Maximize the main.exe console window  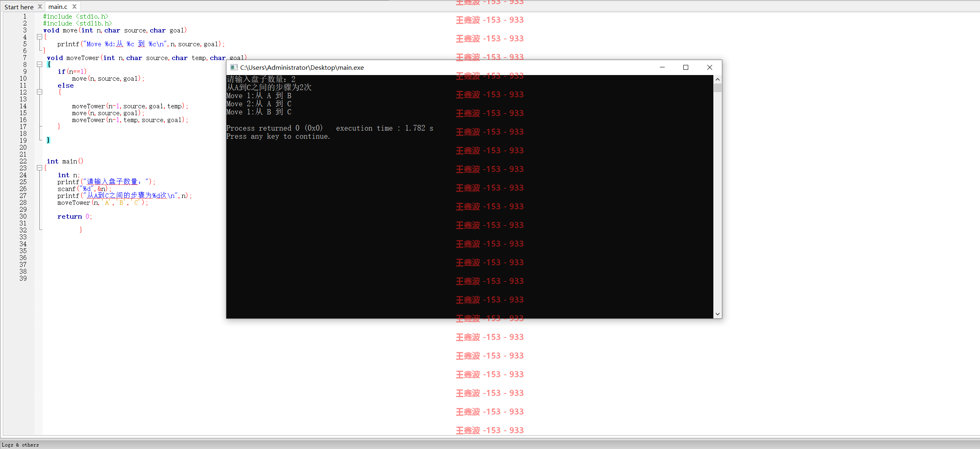(x=686, y=67)
